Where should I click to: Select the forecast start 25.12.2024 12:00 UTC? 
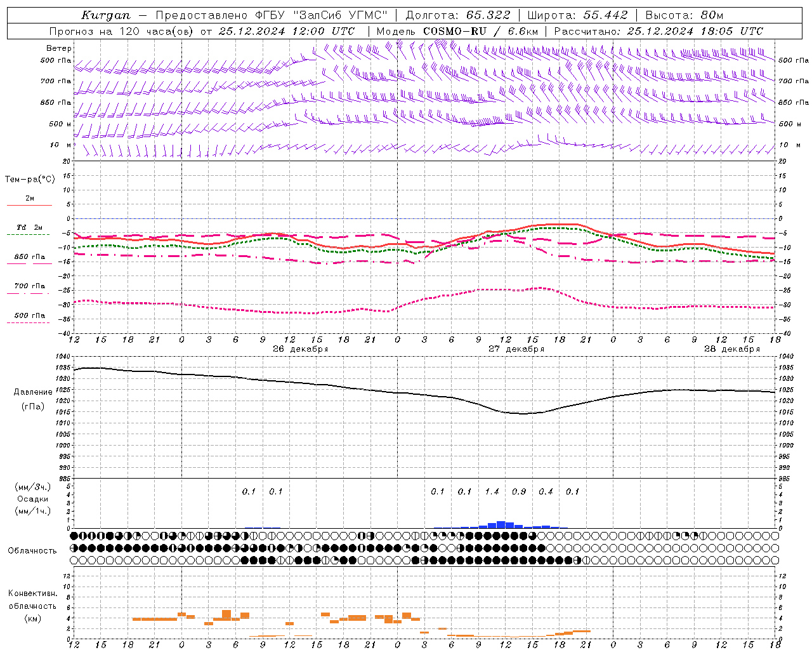point(287,31)
